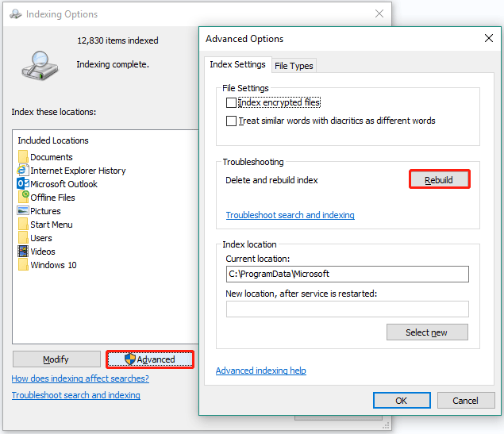Select the Internet Explorer History icon
504x434 pixels.
coord(23,171)
